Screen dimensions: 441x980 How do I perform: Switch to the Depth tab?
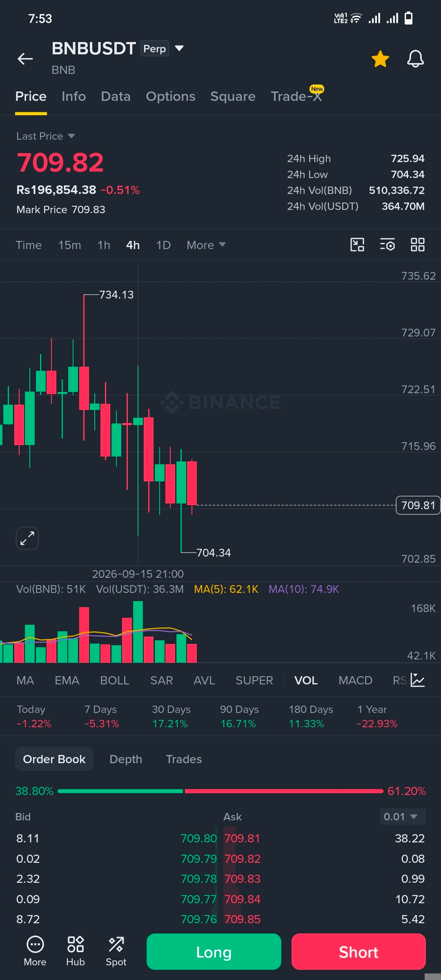click(126, 759)
